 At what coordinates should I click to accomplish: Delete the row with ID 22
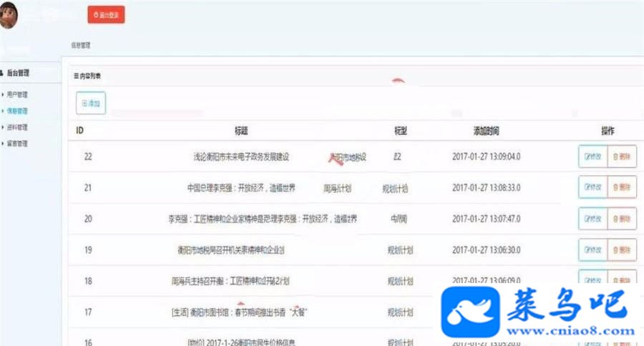(622, 157)
